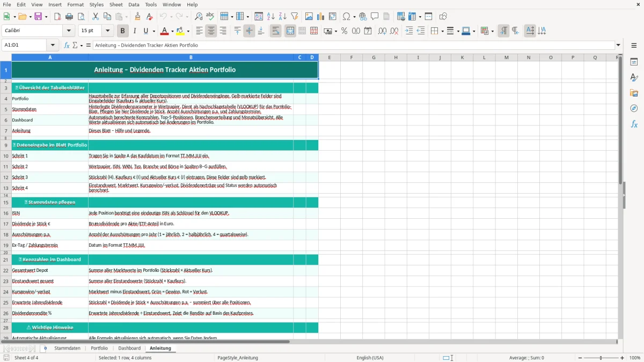
Task: Expand the formula bar arrow
Action: click(x=618, y=45)
